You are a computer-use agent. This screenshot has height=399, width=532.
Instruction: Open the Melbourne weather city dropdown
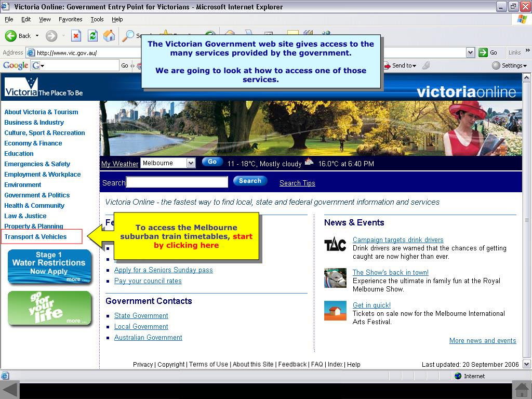191,163
